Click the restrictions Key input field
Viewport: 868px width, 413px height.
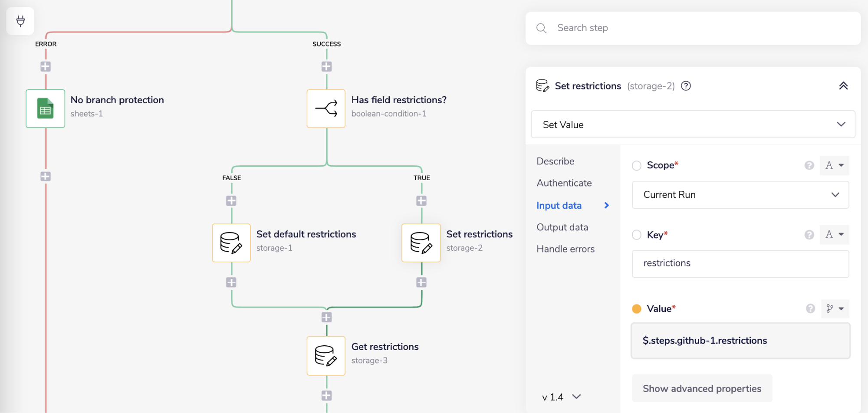tap(740, 263)
